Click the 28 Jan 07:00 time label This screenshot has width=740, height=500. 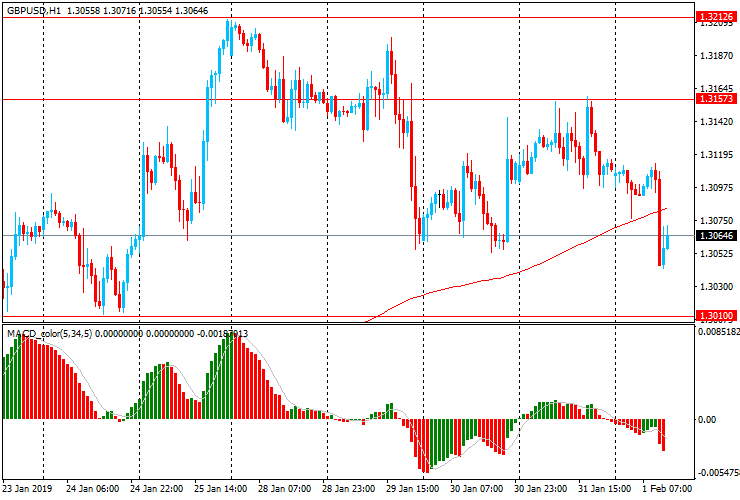284,489
